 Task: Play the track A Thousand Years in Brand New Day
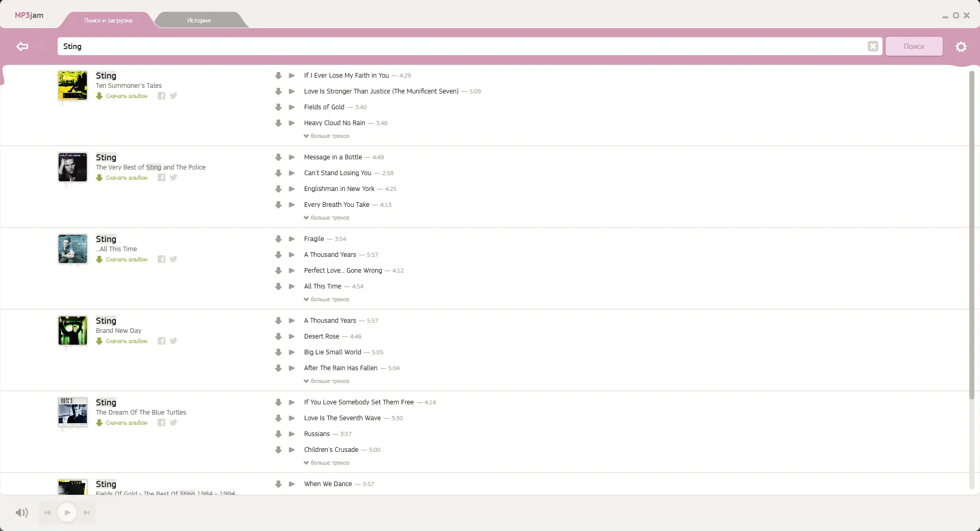coord(292,321)
